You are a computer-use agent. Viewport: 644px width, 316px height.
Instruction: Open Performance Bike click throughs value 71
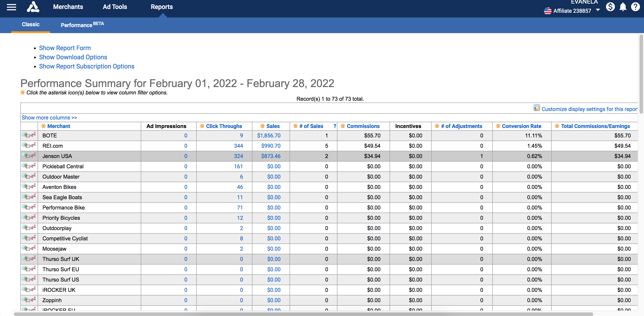[240, 207]
